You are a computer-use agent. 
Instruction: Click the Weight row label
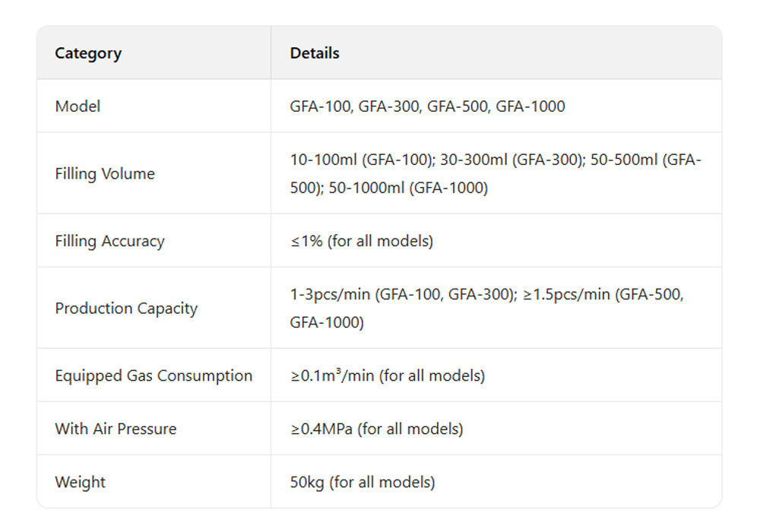click(x=81, y=482)
